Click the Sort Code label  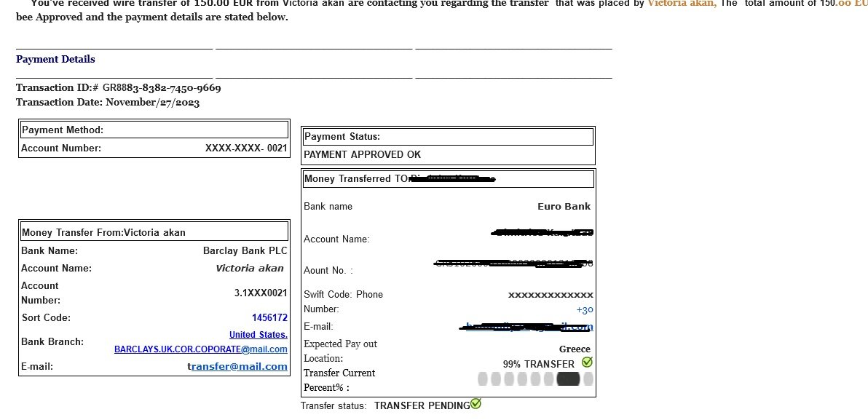pos(47,317)
